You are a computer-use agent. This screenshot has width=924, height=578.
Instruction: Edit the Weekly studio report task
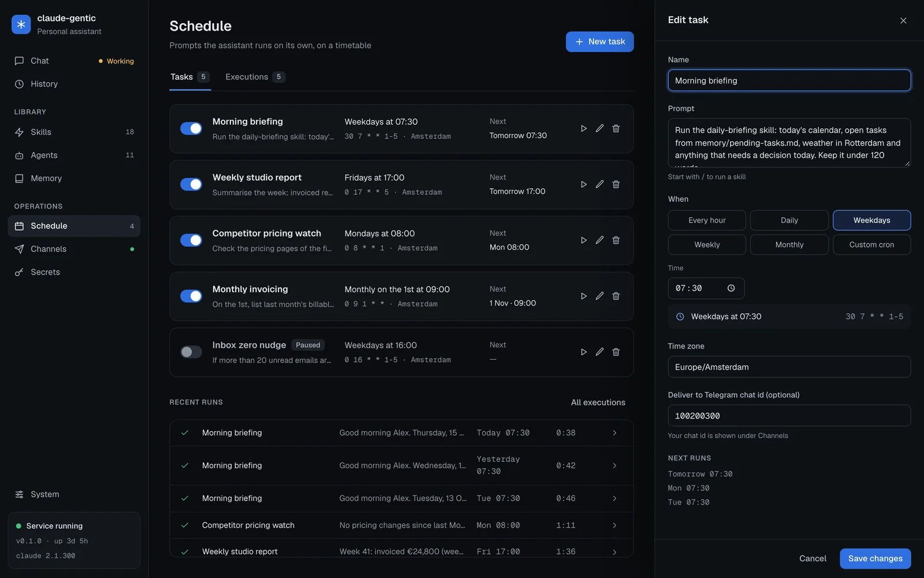[599, 184]
